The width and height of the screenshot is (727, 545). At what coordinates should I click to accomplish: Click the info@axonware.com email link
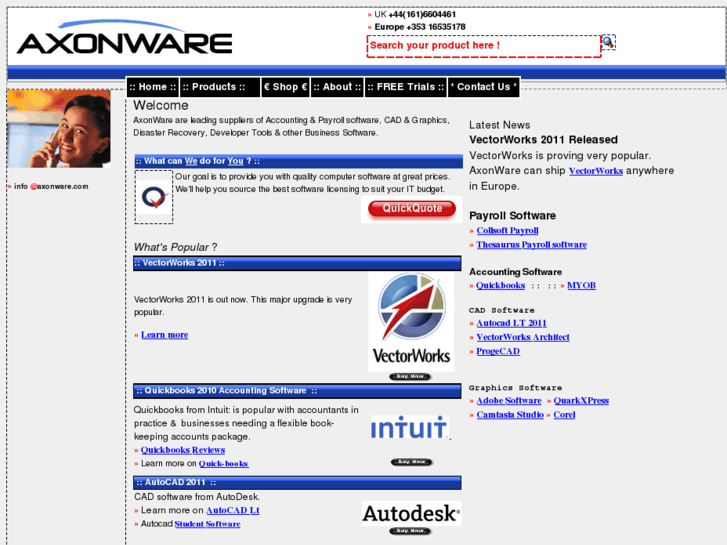click(51, 186)
